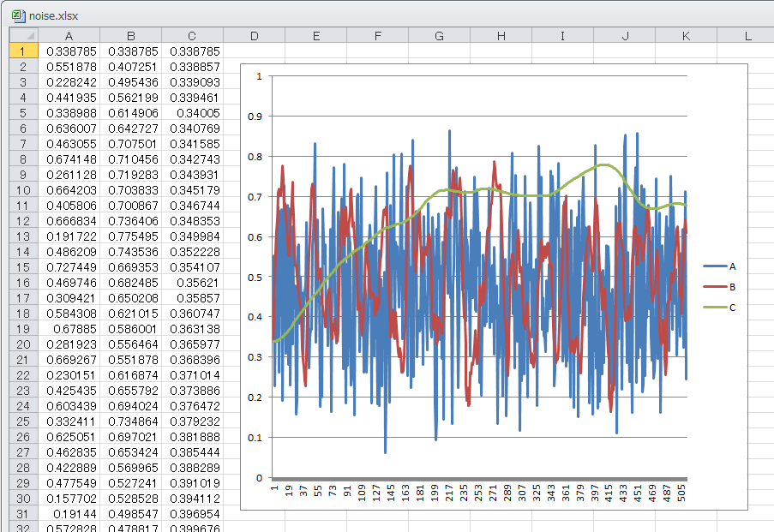This screenshot has height=532, width=774.
Task: Select column C header
Action: [192, 35]
